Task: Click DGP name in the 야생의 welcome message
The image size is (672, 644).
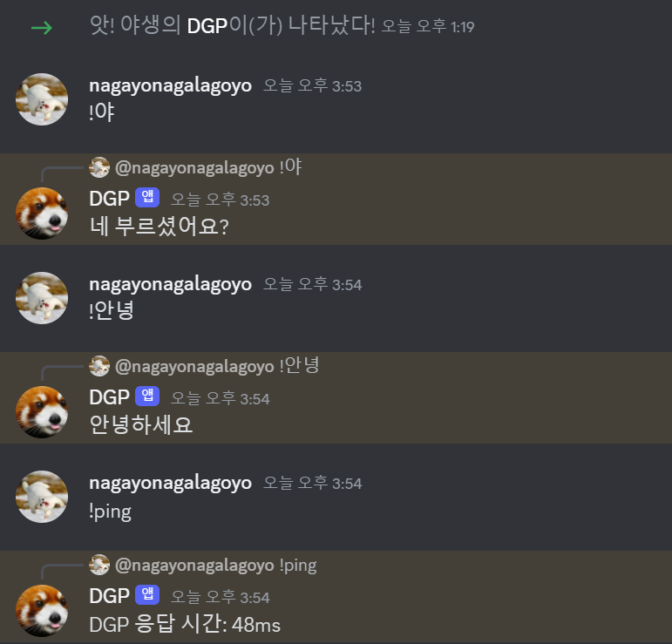Action: click(x=207, y=26)
